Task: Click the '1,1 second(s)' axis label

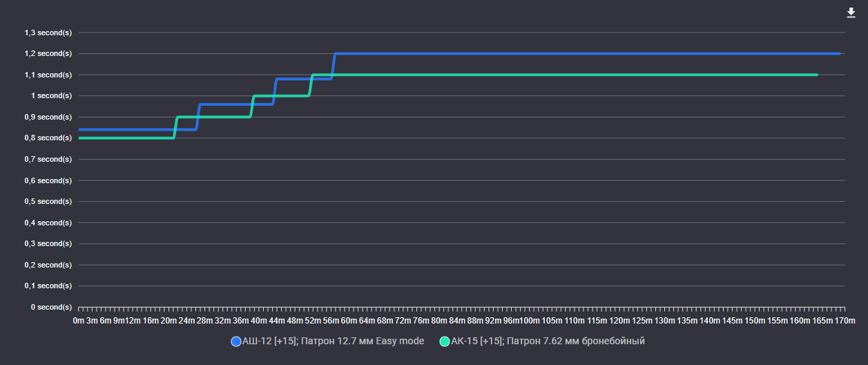Action: click(x=48, y=75)
